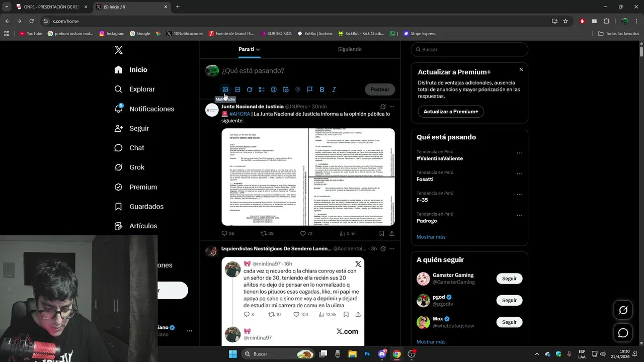Dismiss the Actualizar a Premium+ card
The height and width of the screenshot is (362, 644).
521,69
